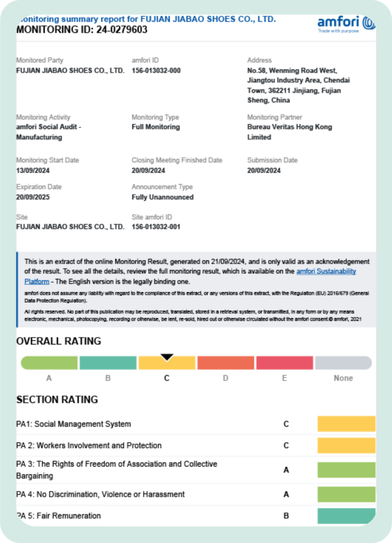
Task: Click the red E overall rating segment
Action: point(284,363)
